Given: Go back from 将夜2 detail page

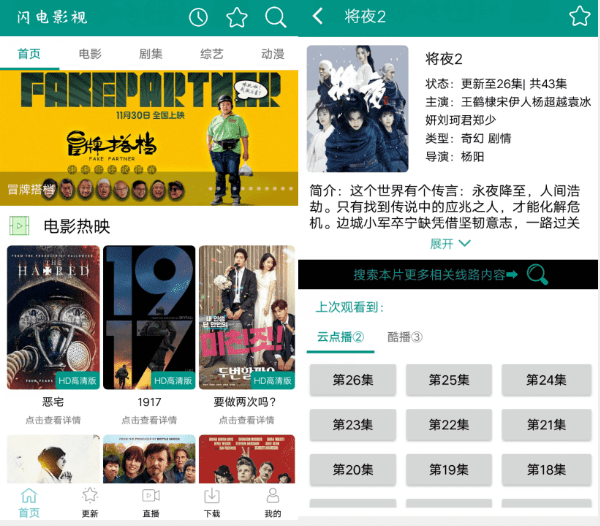Looking at the screenshot, I should point(318,16).
